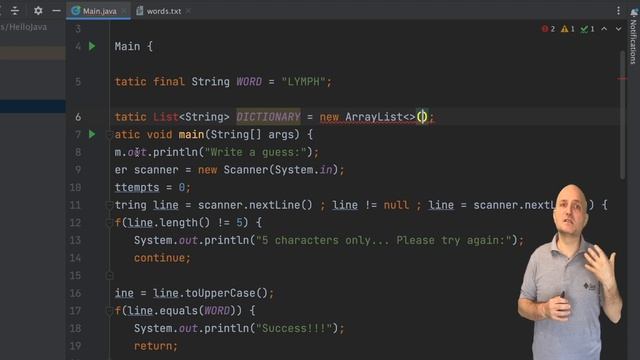Click the "LYMPH" string literal
Image resolution: width=640 pixels, height=360 pixels.
(x=303, y=82)
